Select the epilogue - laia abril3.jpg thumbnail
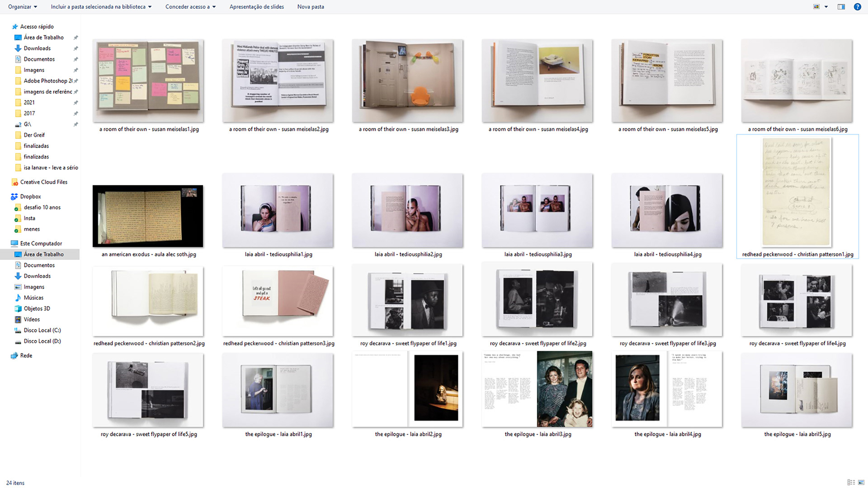Image resolution: width=868 pixels, height=488 pixels. (x=537, y=389)
